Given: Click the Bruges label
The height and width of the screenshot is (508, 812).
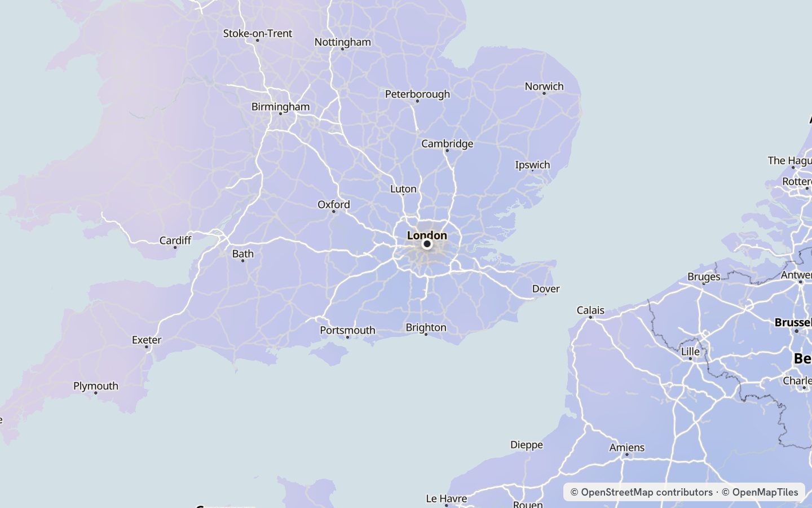Looking at the screenshot, I should click(x=704, y=277).
